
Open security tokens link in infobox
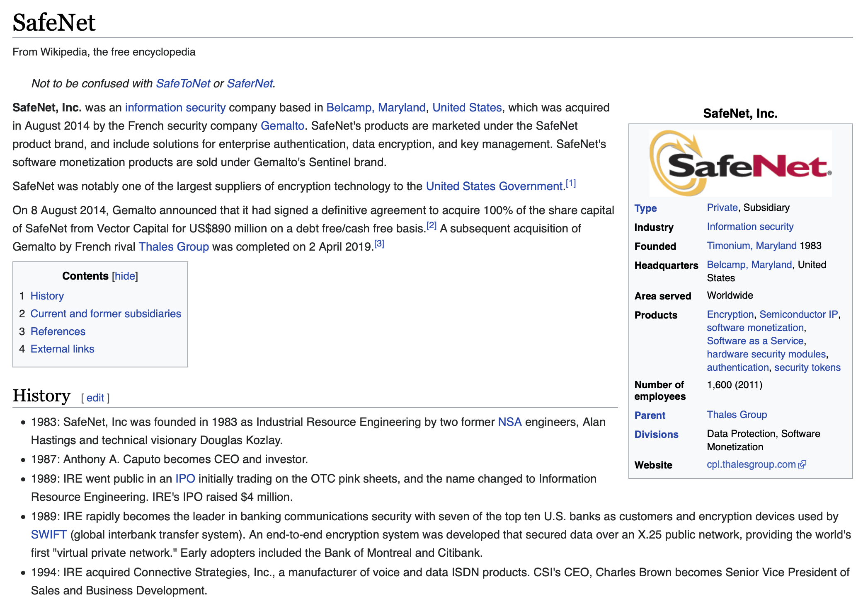(807, 367)
